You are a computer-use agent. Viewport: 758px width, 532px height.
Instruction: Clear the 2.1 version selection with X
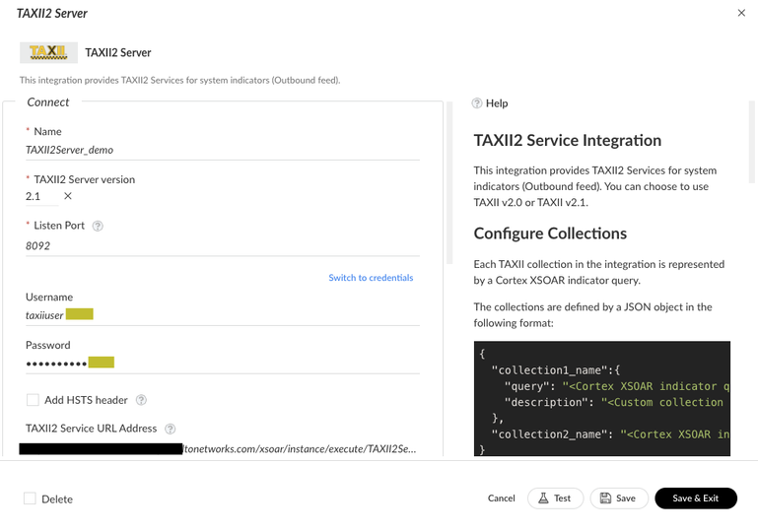pyautogui.click(x=67, y=197)
